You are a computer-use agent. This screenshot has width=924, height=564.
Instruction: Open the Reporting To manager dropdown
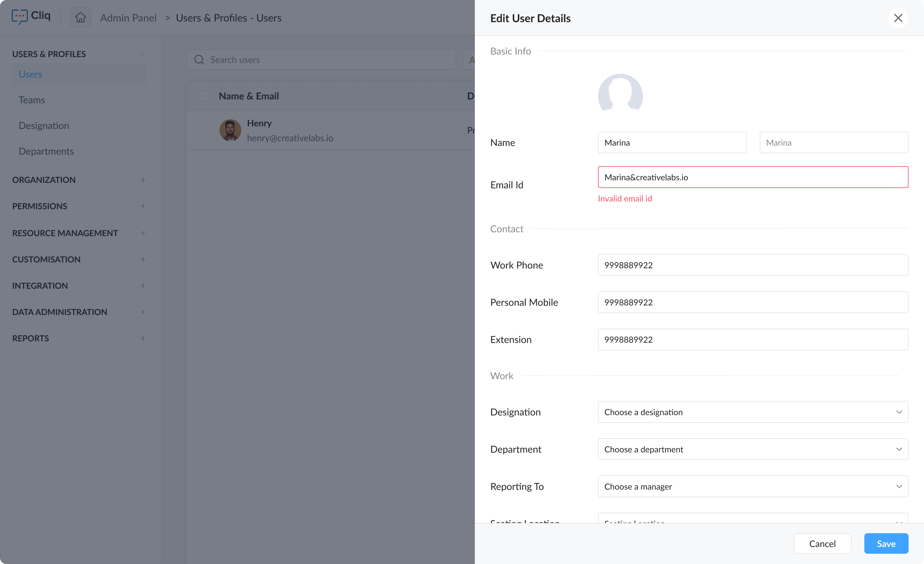753,486
